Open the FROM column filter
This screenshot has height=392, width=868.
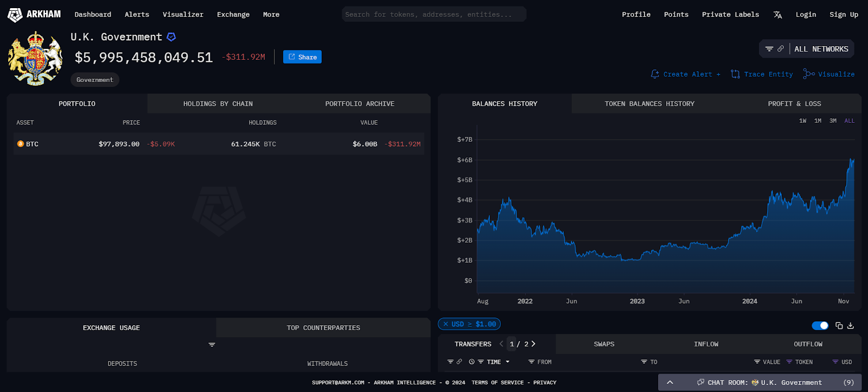532,362
